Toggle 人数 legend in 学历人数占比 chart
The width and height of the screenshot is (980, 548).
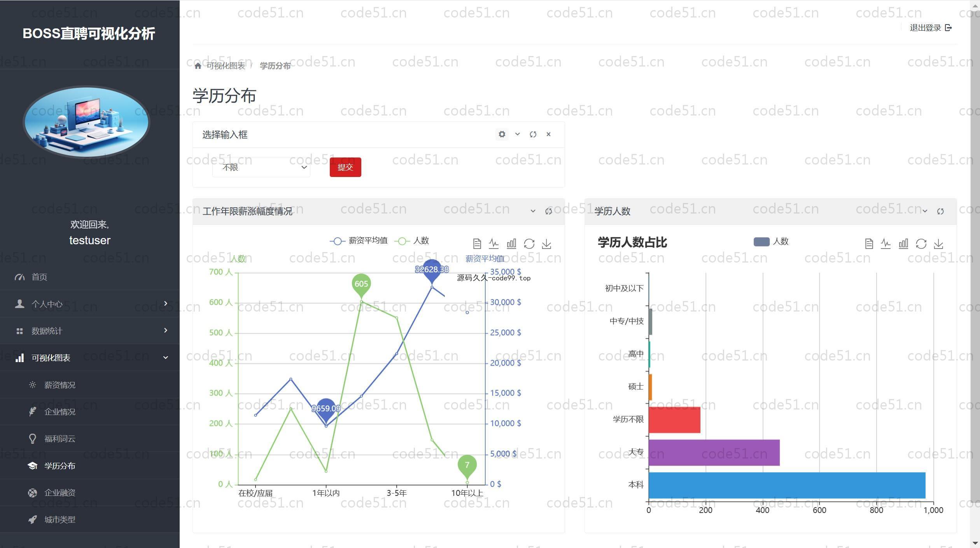771,242
